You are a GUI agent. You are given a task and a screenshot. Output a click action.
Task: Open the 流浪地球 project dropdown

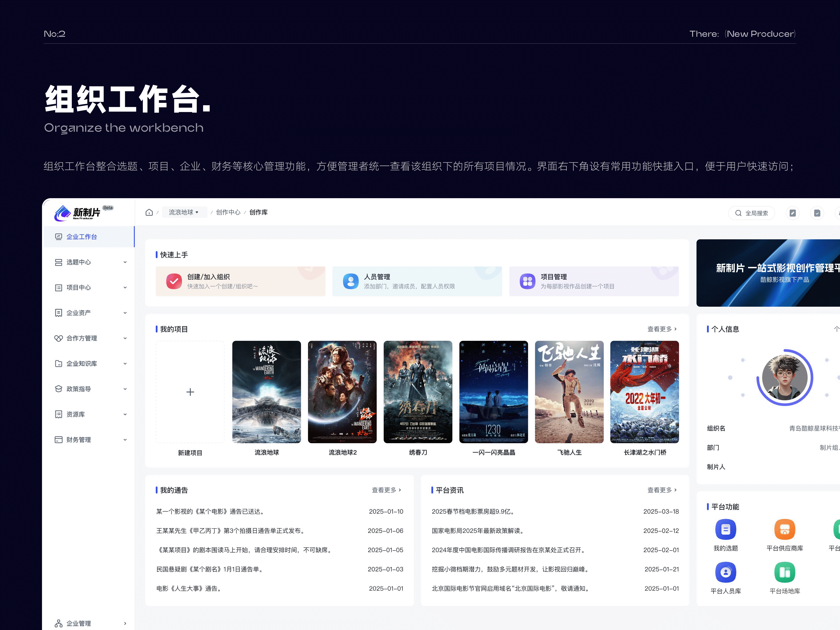184,212
